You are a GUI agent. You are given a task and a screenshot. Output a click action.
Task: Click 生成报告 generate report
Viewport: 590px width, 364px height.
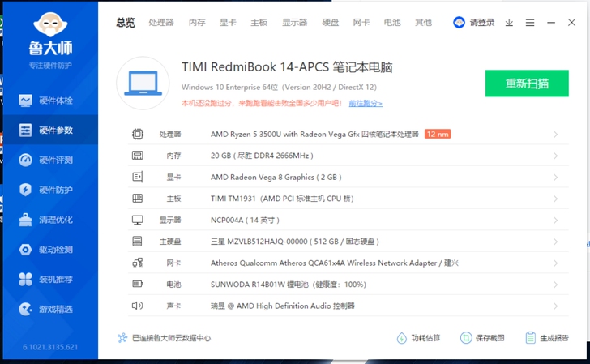(547, 337)
